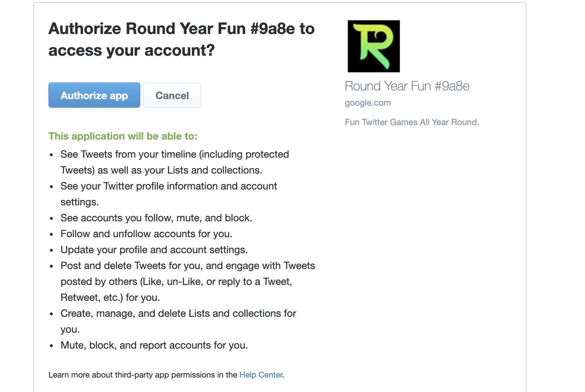Click the 'See Tweets from your timeline' permission
The height and width of the screenshot is (392, 585).
[175, 162]
